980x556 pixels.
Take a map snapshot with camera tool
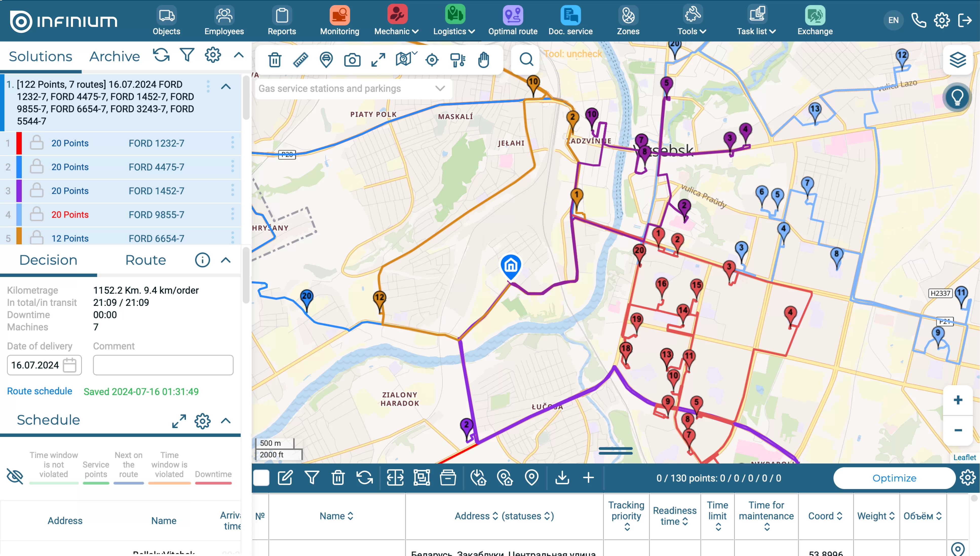[352, 60]
